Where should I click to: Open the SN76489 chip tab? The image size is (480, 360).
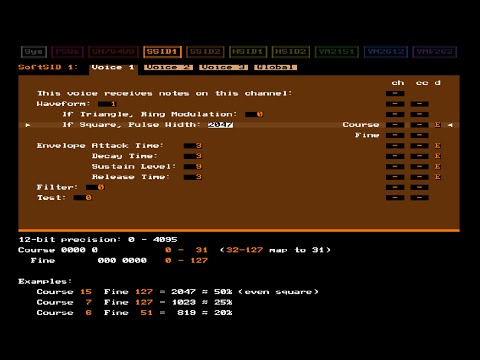tap(113, 52)
